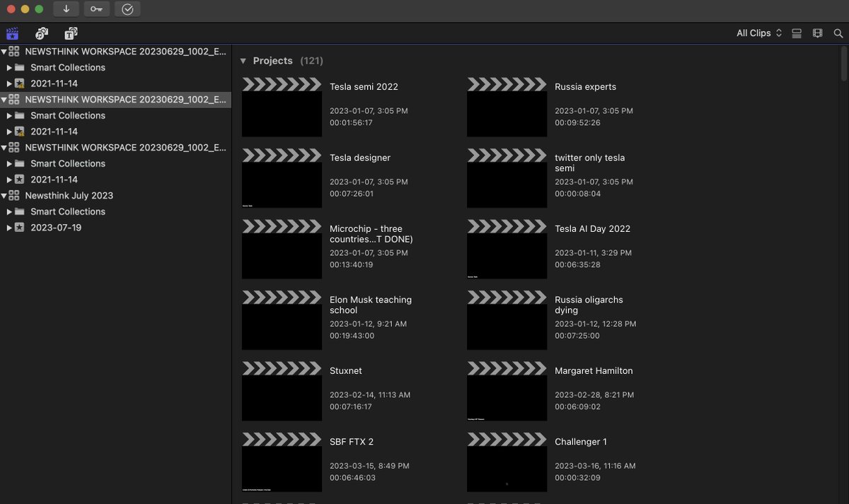Show the Titles and Generators sidebar
Image resolution: width=849 pixels, height=504 pixels.
click(71, 33)
